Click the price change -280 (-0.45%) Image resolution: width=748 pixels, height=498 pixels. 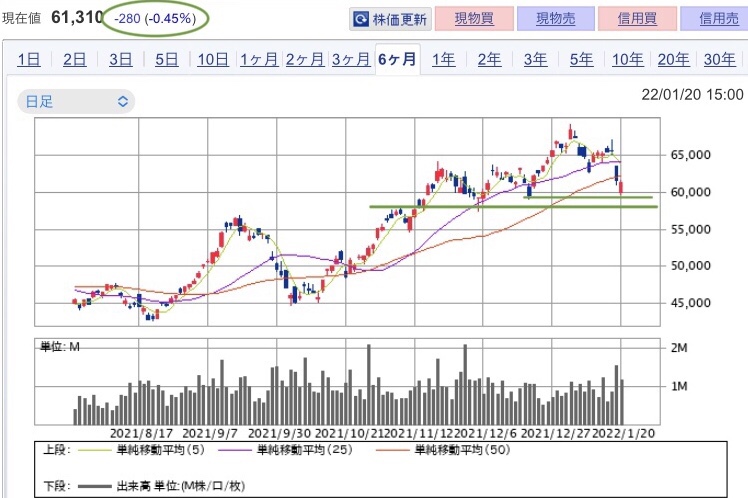155,19
